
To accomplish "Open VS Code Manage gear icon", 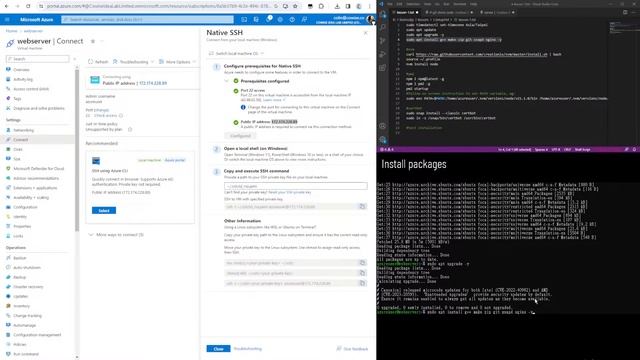I will [383, 140].
